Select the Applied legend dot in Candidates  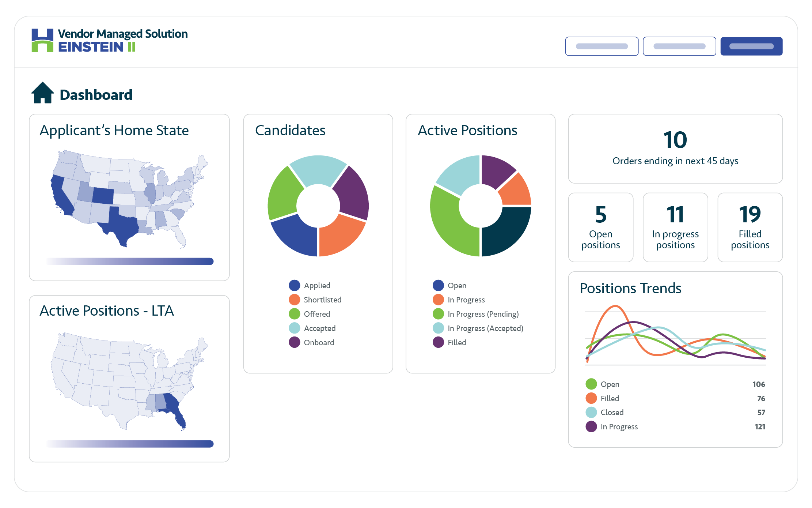[x=295, y=285]
